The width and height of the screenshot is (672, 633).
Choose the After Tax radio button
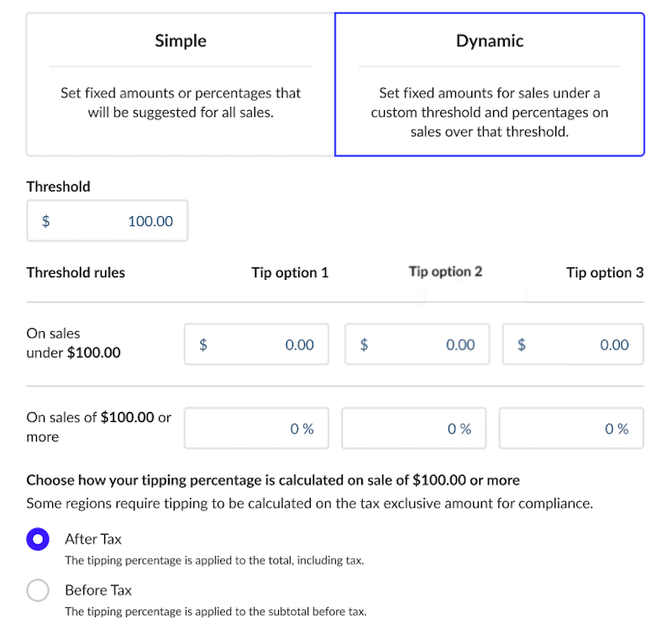(x=38, y=540)
